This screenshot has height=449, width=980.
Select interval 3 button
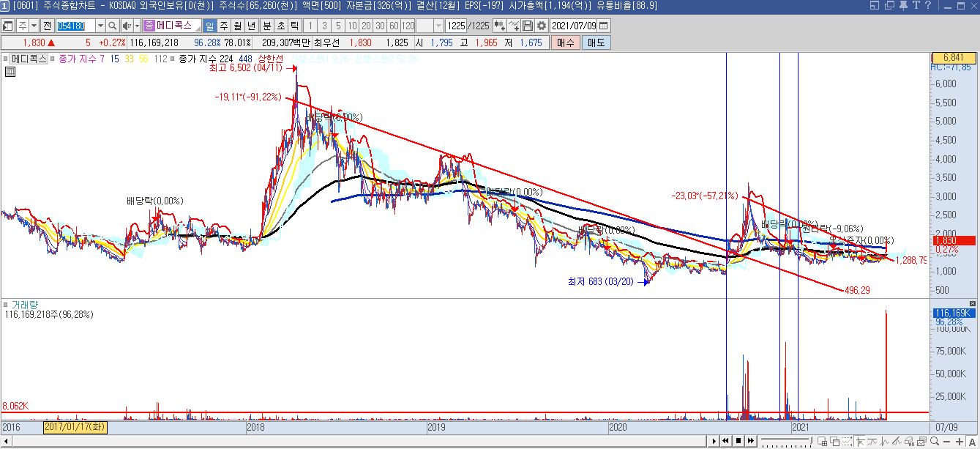coord(324,26)
